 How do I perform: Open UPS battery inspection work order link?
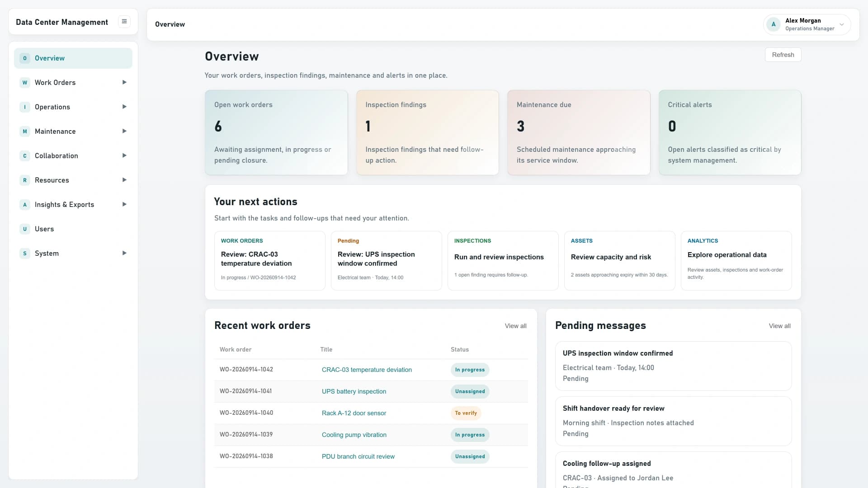tap(354, 391)
